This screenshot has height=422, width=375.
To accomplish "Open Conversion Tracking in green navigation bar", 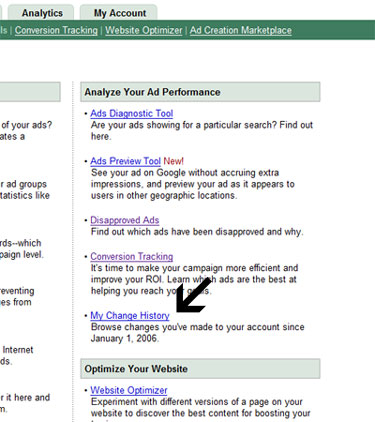I will [56, 30].
